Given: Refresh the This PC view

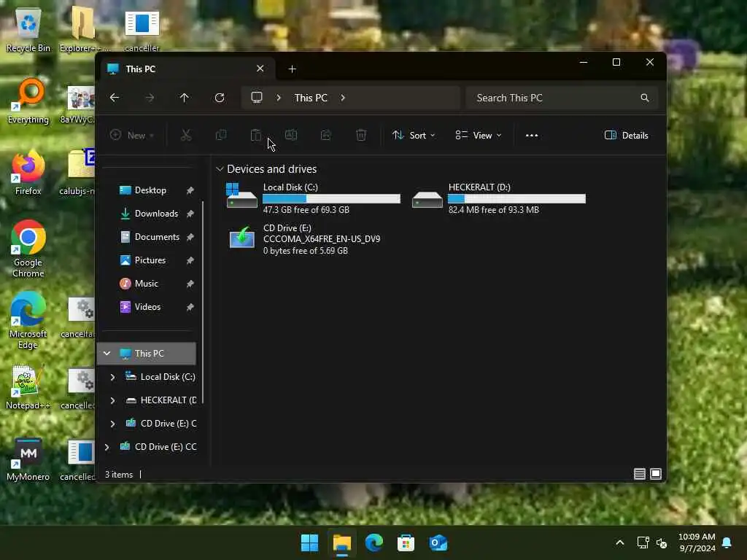Looking at the screenshot, I should pos(220,98).
